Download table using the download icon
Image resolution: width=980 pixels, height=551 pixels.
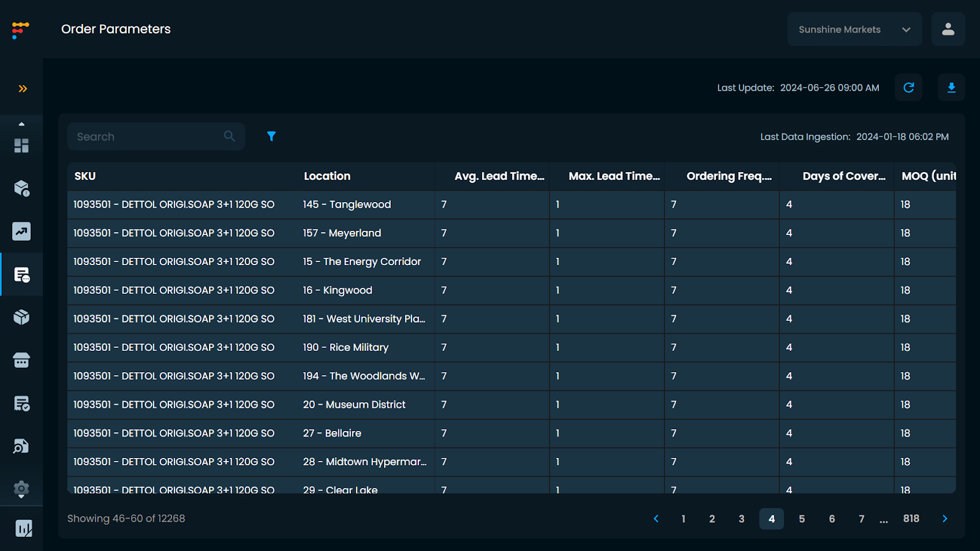click(x=951, y=88)
